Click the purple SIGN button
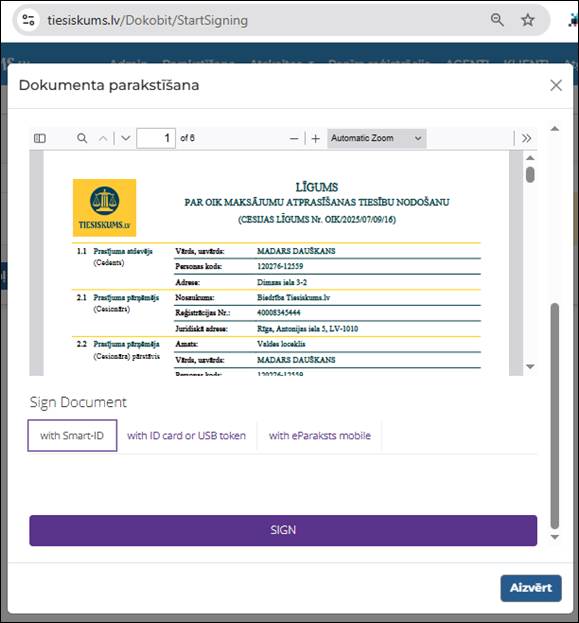Screen dimensions: 579x623 283,530
